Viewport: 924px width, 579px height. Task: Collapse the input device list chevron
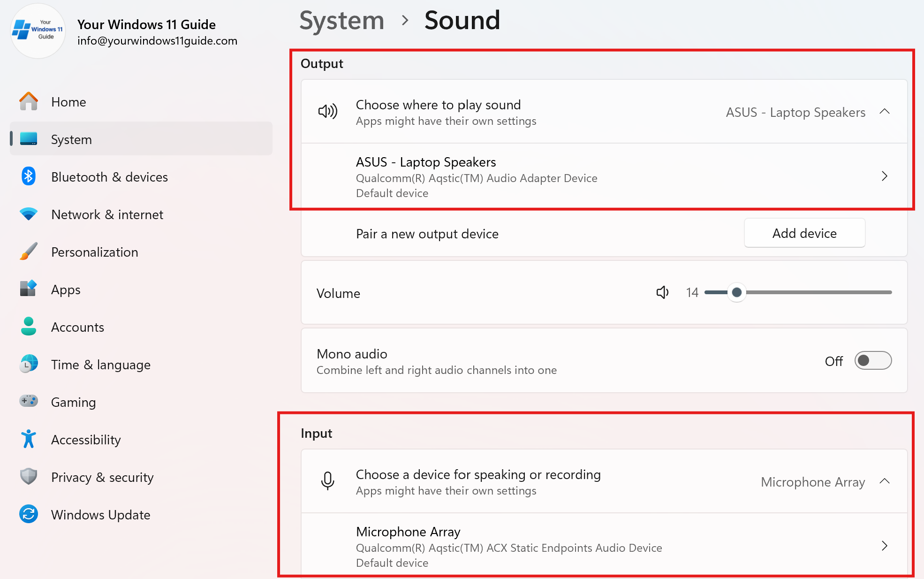click(x=885, y=481)
